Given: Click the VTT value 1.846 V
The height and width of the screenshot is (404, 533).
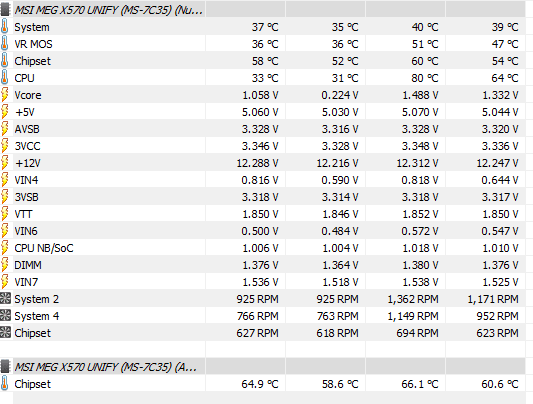Looking at the screenshot, I should click(340, 214).
